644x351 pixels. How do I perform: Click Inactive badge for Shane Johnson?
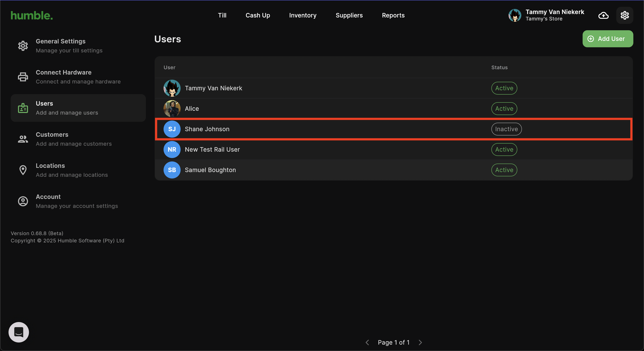(x=506, y=129)
